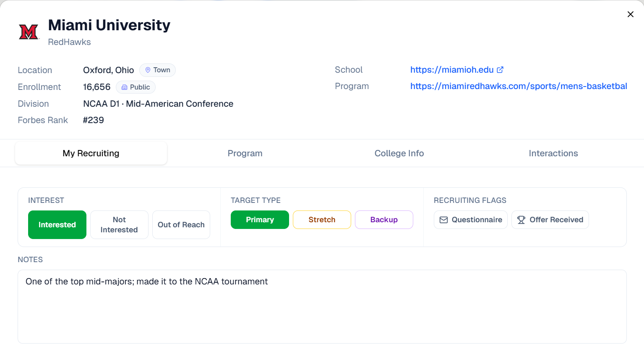Image resolution: width=644 pixels, height=355 pixels.
Task: Toggle the Offer Received flag
Action: click(550, 220)
